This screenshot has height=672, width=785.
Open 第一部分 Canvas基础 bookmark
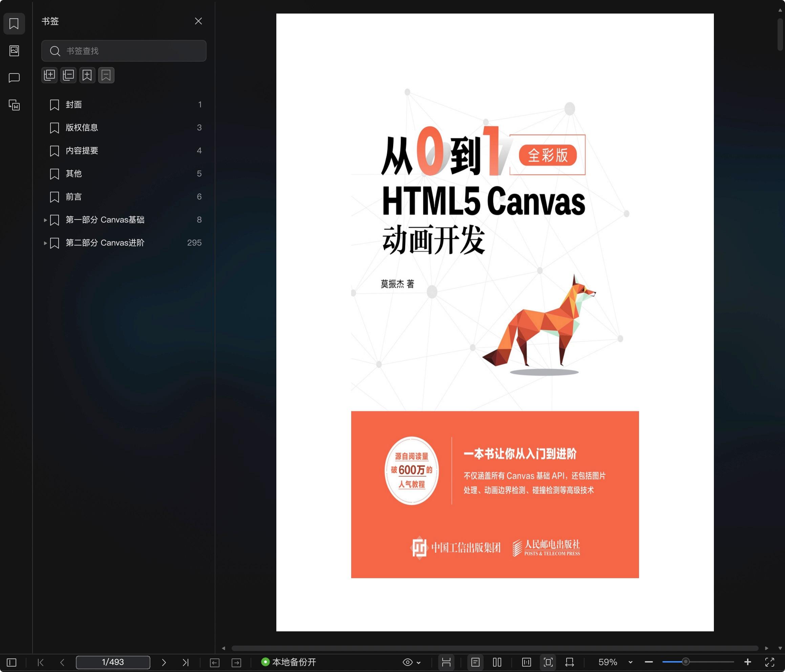(x=124, y=220)
